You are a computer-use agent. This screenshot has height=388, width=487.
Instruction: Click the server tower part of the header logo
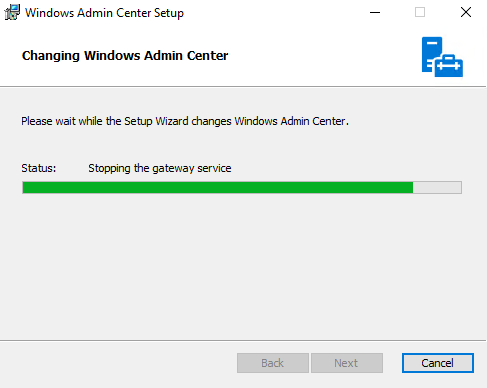(x=431, y=53)
